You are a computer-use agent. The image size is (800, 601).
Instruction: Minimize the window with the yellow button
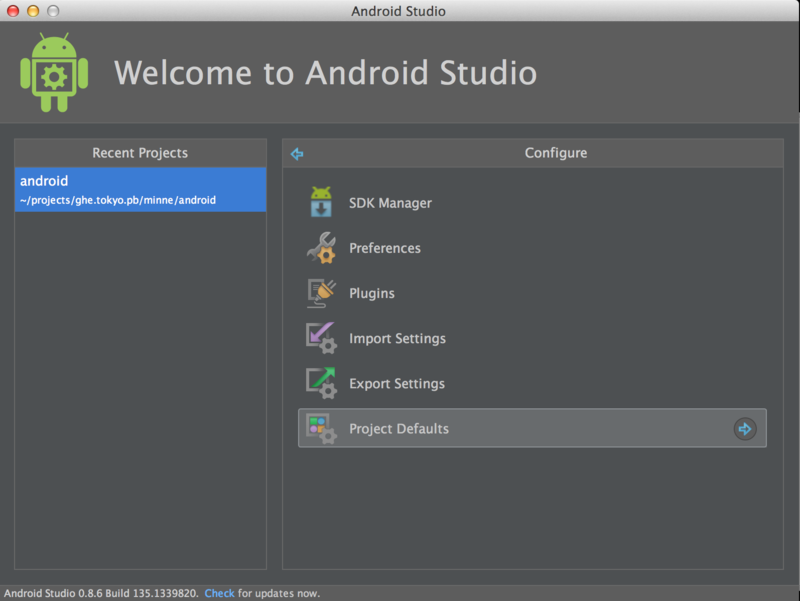[x=33, y=11]
